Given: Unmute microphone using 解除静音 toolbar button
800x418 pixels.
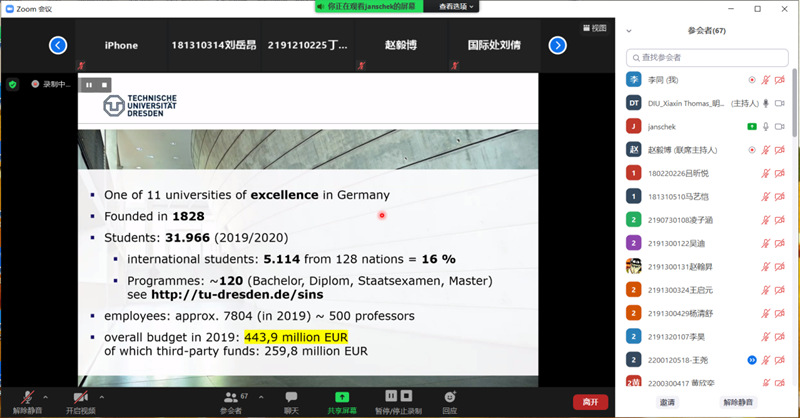Looking at the screenshot, I should tap(27, 400).
